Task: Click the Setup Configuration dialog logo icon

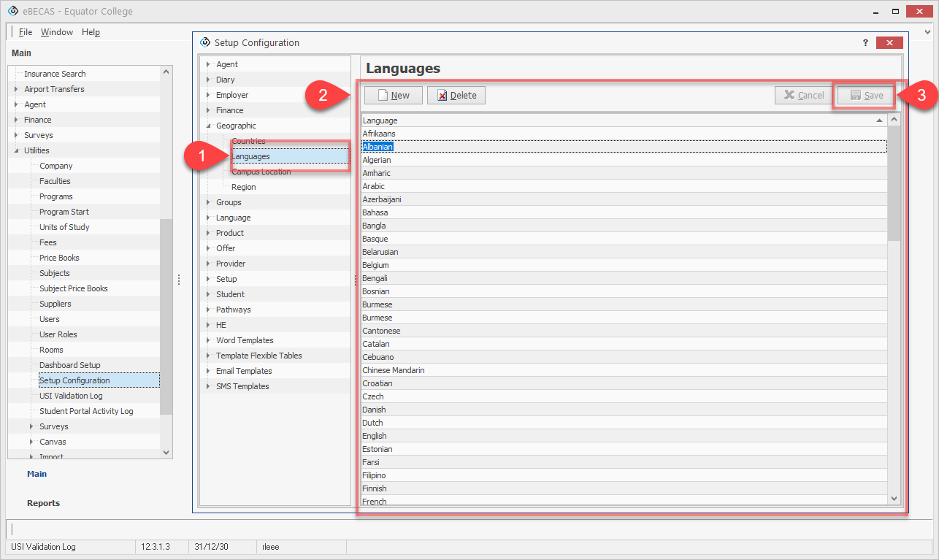Action: [205, 42]
